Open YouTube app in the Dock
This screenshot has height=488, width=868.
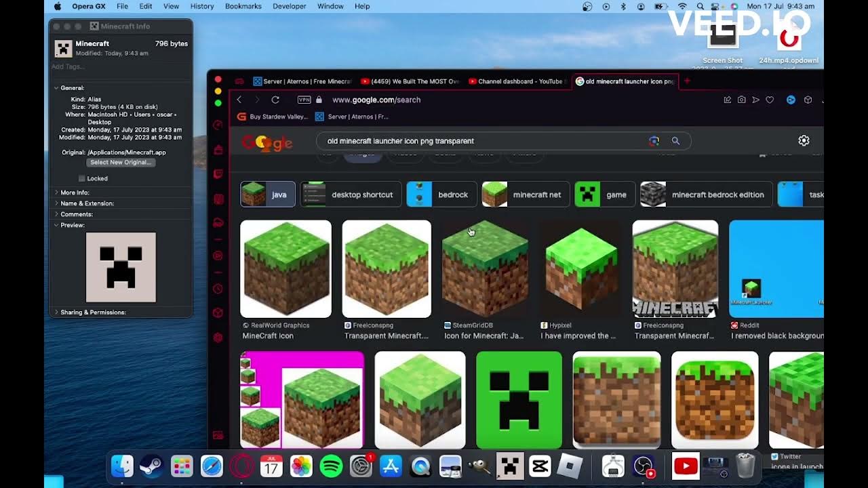[686, 466]
